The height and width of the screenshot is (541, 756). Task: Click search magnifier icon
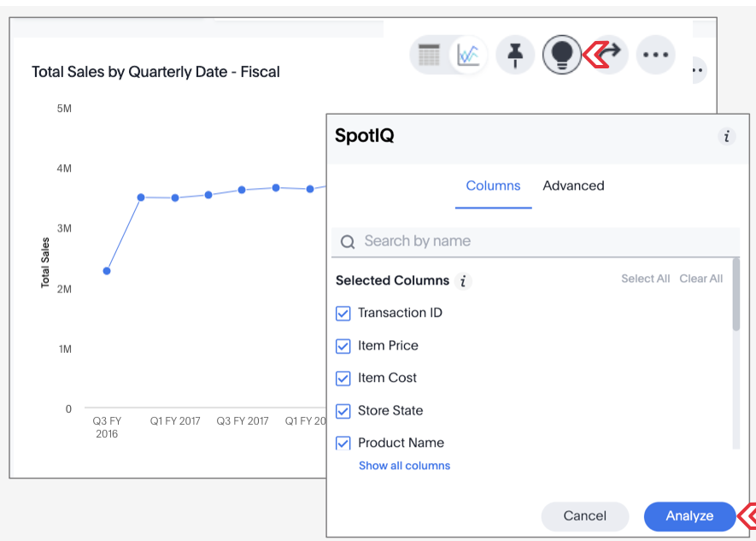pyautogui.click(x=348, y=242)
